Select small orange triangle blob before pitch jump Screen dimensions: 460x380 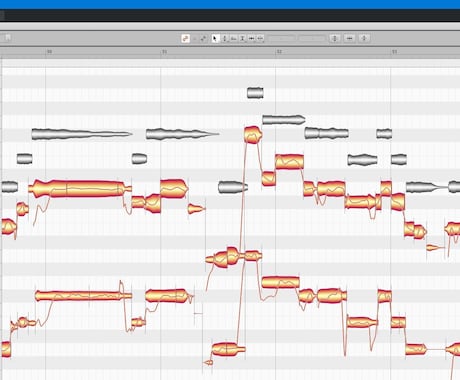209,362
